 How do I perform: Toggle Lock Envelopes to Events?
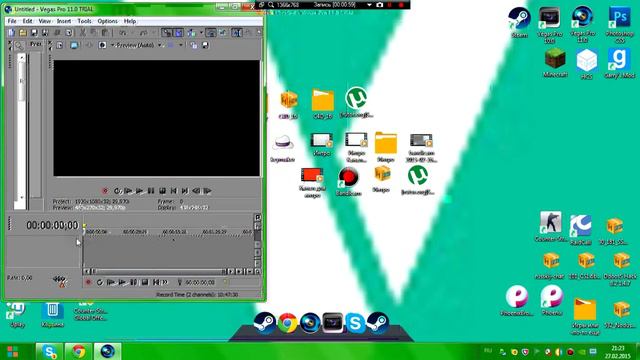coord(211,33)
